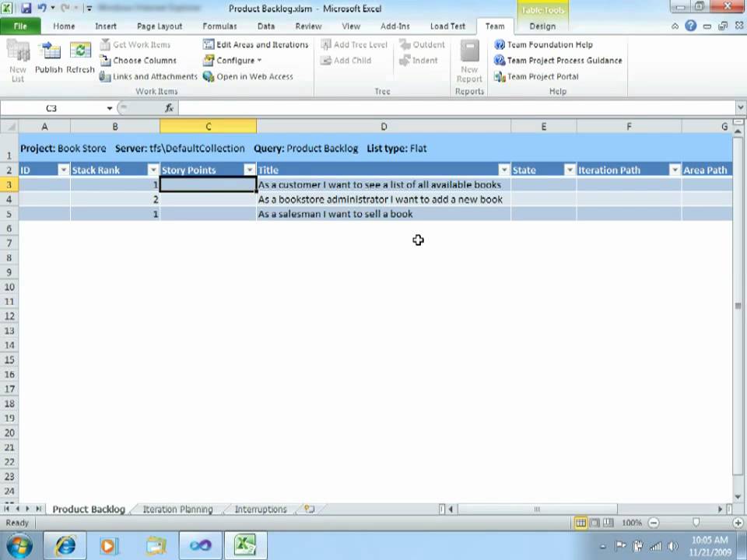The width and height of the screenshot is (747, 560).
Task: Open in Web Access
Action: tap(247, 77)
